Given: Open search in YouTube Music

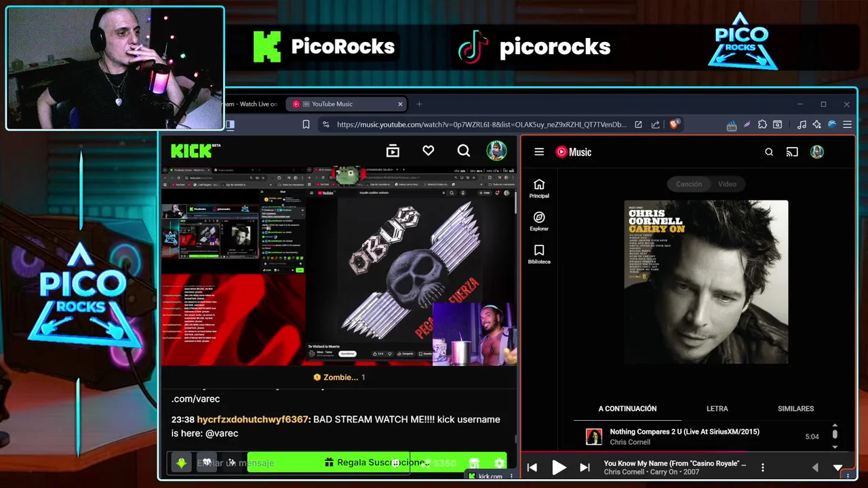Looking at the screenshot, I should (x=769, y=152).
